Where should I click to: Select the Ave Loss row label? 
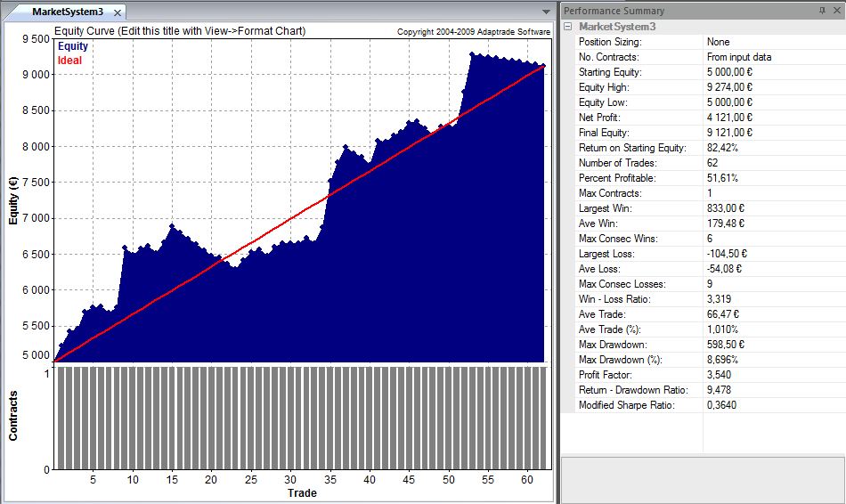(599, 268)
